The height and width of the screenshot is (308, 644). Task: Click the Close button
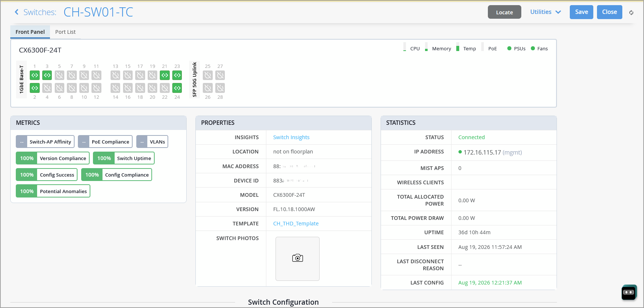click(609, 12)
